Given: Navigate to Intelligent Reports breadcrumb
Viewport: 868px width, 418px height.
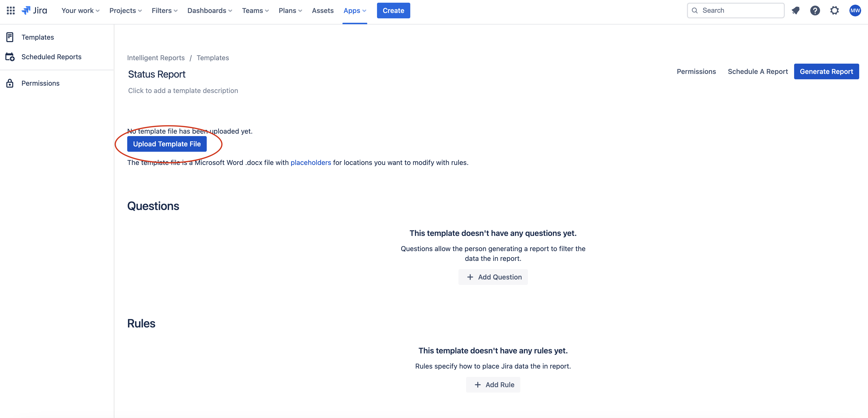Looking at the screenshot, I should point(156,58).
